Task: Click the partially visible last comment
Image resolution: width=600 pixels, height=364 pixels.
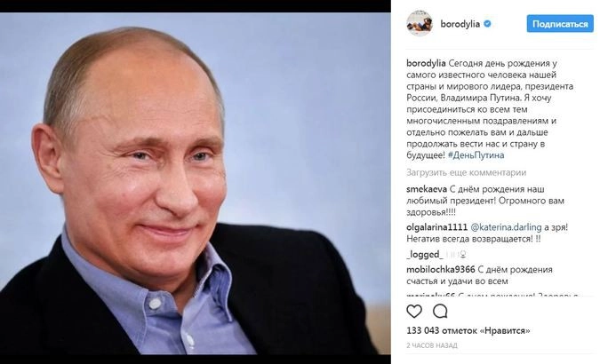Action: (492, 295)
